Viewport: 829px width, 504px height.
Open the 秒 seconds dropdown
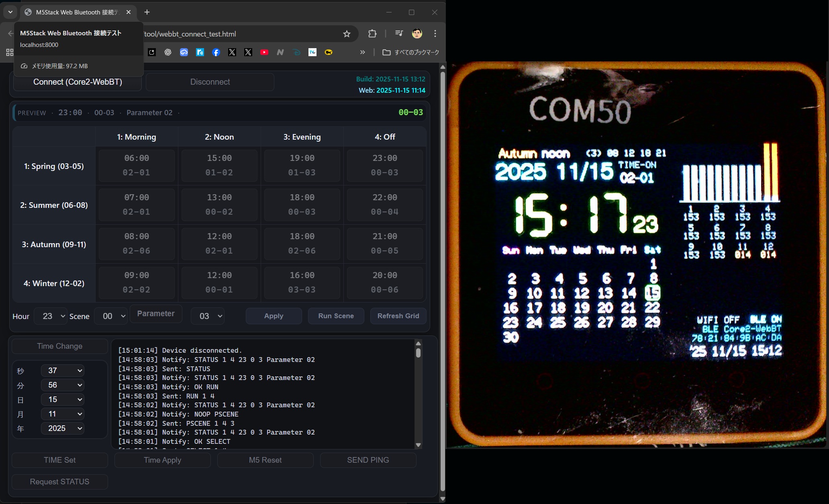tap(62, 370)
